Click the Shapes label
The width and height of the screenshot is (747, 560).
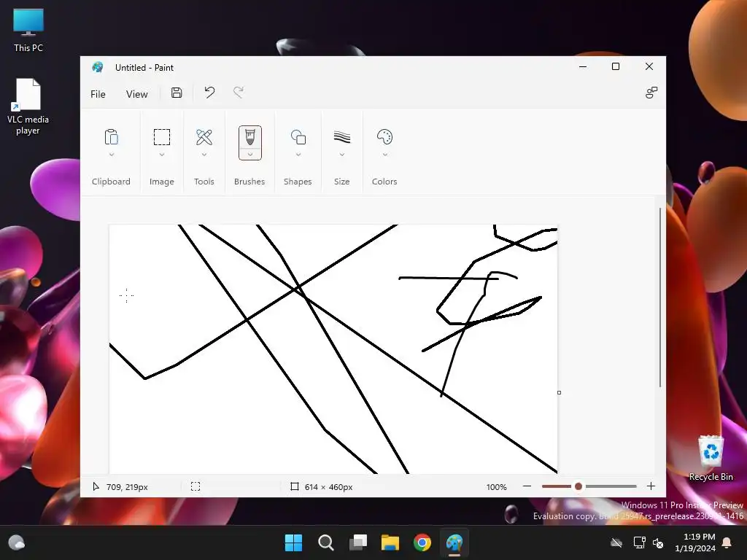click(298, 182)
